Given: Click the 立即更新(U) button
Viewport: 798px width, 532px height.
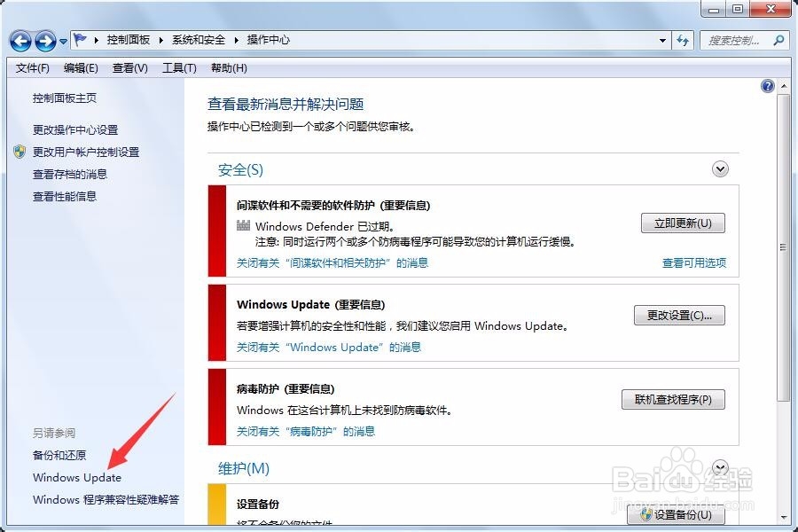Looking at the screenshot, I should point(682,223).
